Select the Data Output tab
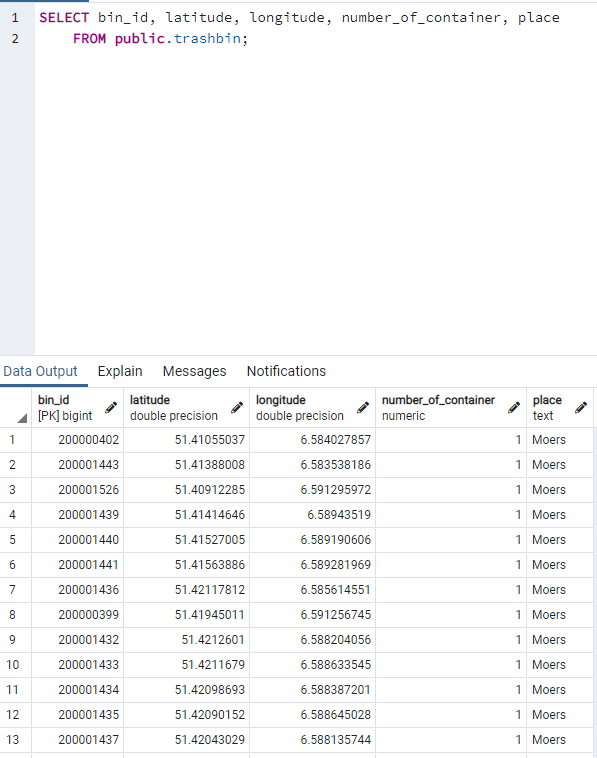 pos(40,371)
